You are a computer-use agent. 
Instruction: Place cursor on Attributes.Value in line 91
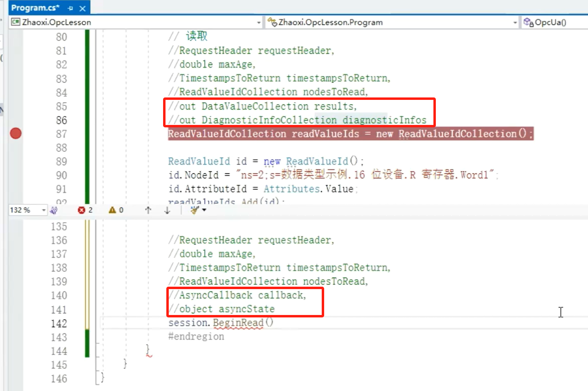(308, 189)
